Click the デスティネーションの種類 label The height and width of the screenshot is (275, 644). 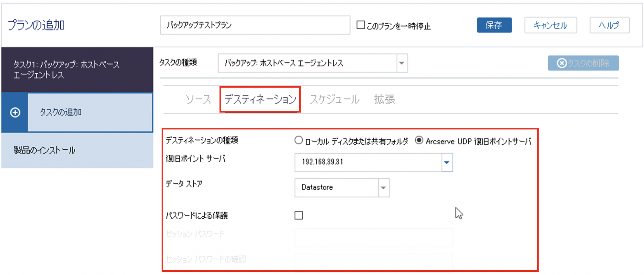[202, 140]
